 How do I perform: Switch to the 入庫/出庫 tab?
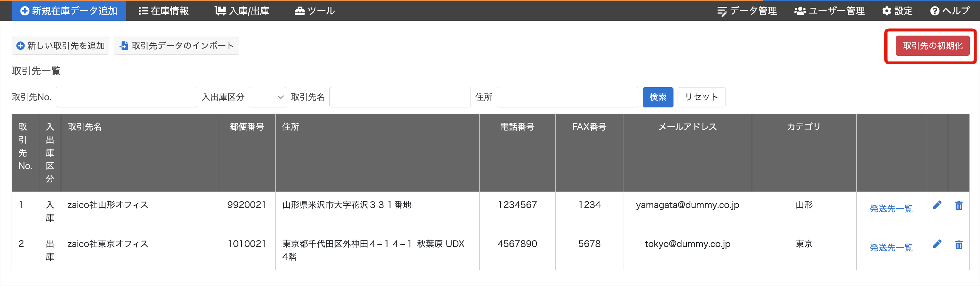242,11
